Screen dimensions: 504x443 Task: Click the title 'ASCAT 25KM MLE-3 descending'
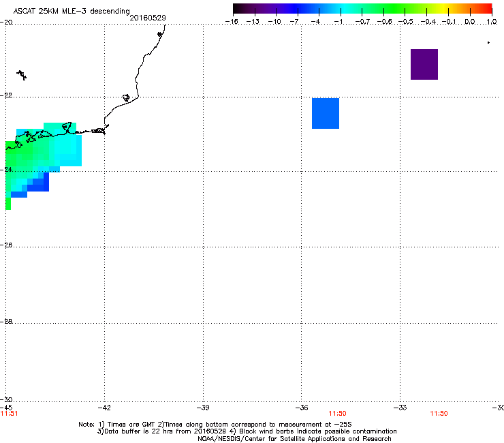72,11
